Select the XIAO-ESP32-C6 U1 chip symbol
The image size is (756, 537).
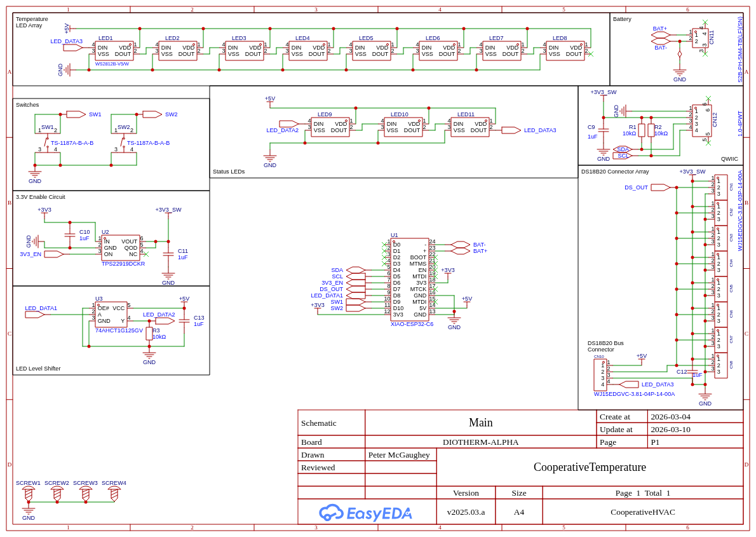tap(409, 280)
